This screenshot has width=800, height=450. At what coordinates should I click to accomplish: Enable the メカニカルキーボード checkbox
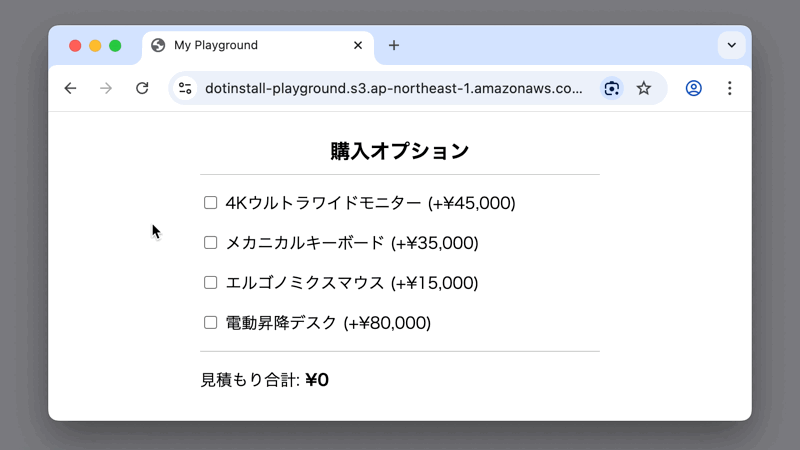point(211,243)
